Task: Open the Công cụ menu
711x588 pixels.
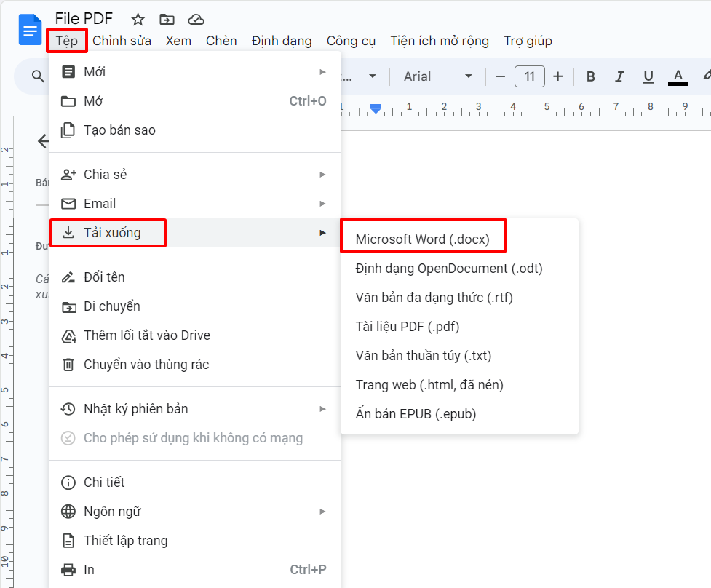Action: pyautogui.click(x=351, y=41)
